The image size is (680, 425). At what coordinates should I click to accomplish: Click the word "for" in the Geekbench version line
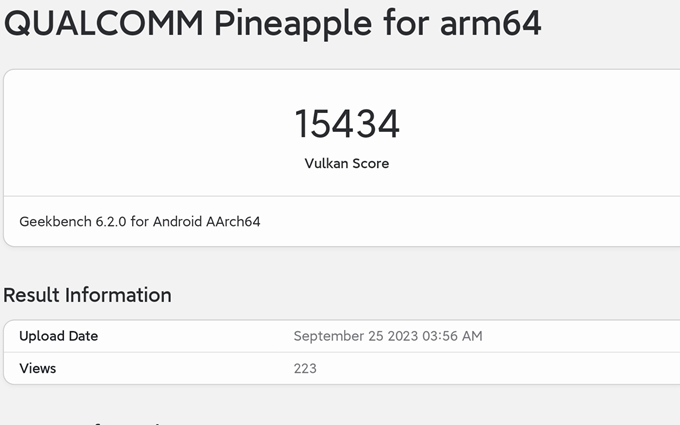click(140, 222)
